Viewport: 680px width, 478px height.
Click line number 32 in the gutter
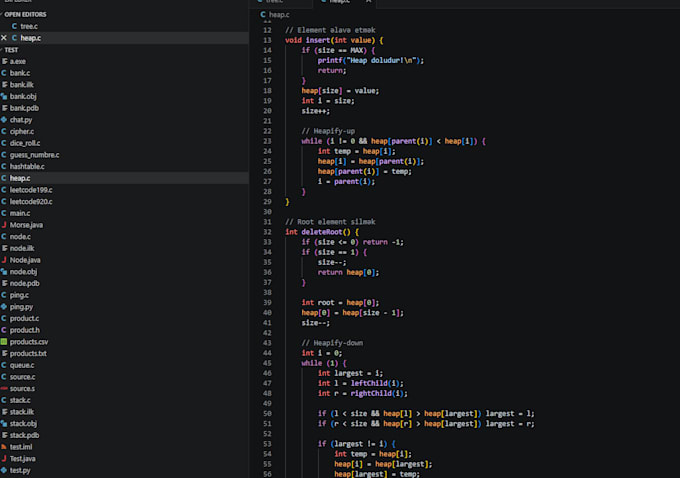[x=267, y=232]
